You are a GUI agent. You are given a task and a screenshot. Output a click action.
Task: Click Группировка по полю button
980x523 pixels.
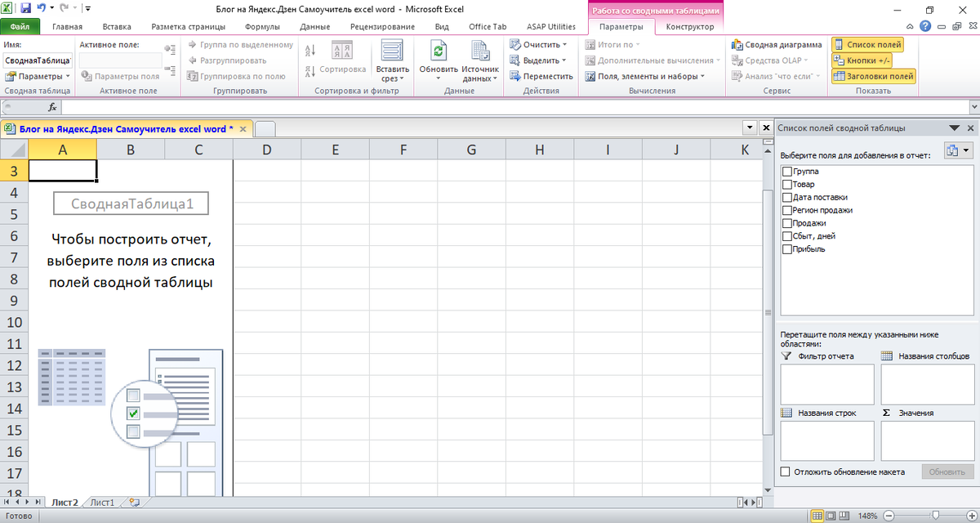point(237,76)
